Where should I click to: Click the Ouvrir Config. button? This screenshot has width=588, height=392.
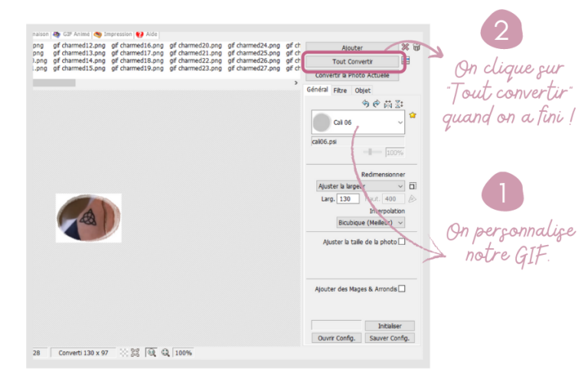pos(336,338)
